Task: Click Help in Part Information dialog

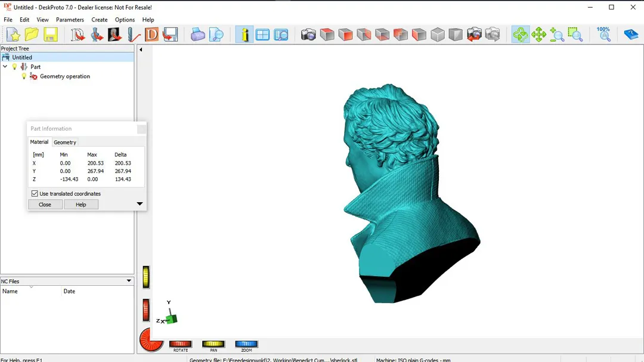Action: point(81,204)
